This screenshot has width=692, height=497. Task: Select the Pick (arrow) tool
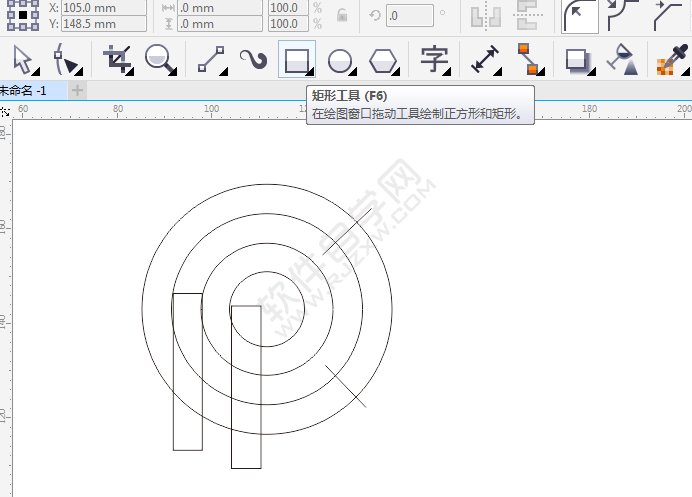[22, 61]
